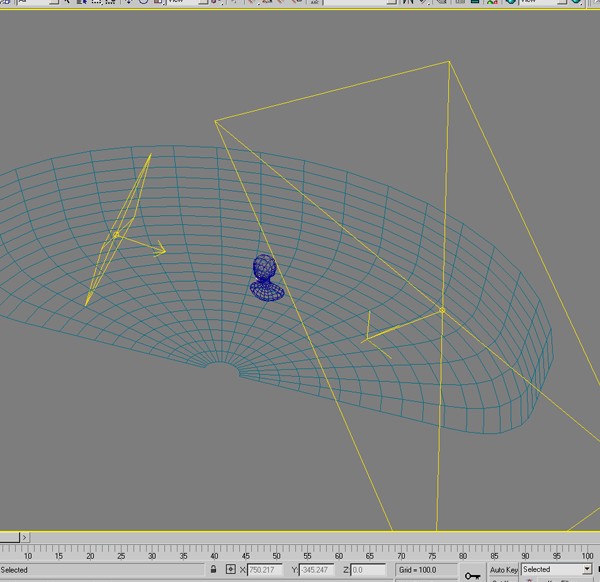The image size is (600, 582).
Task: Click frame 100 on the timeline ruler
Action: (x=587, y=556)
